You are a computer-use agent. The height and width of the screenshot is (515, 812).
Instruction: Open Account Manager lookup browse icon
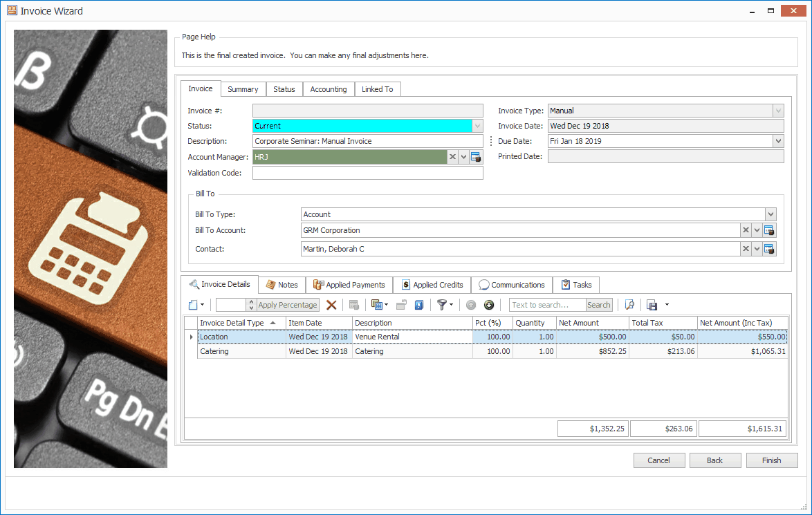point(476,157)
